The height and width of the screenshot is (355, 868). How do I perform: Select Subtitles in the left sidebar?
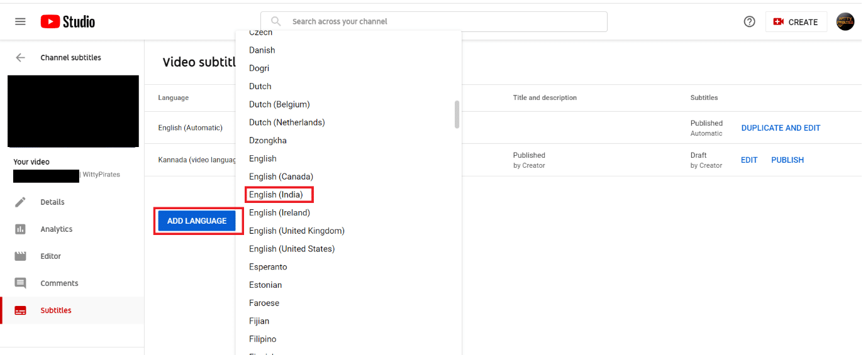(x=56, y=310)
